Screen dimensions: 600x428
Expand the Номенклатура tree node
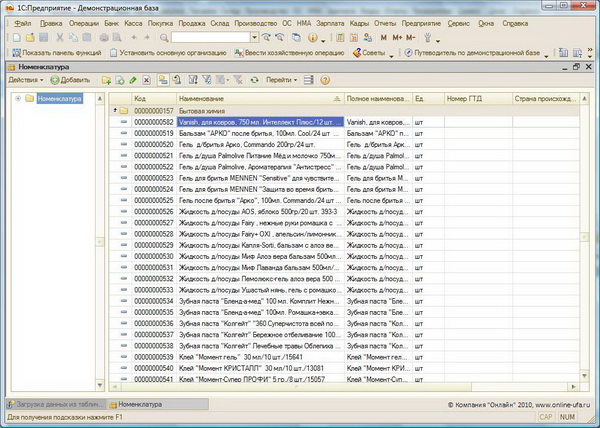click(18, 99)
